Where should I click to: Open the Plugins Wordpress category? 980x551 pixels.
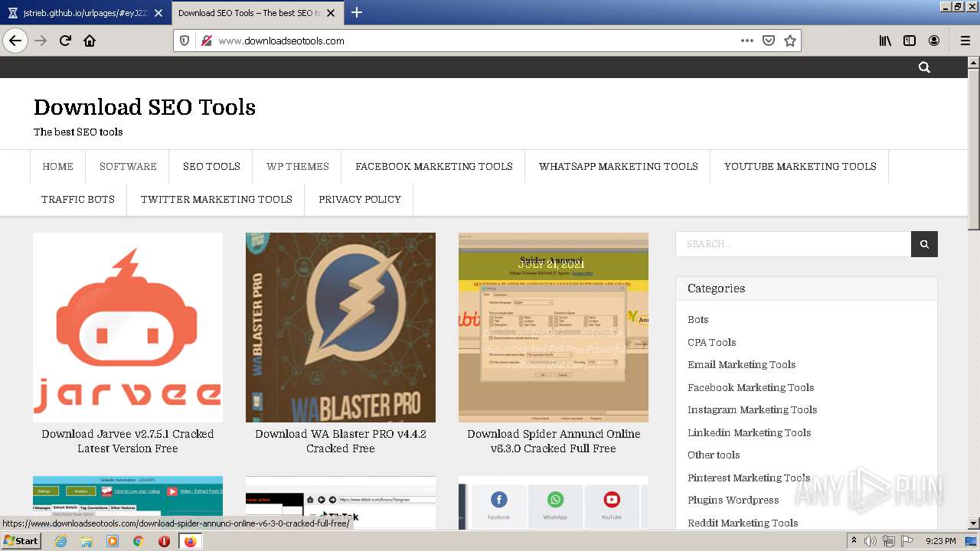click(x=733, y=500)
